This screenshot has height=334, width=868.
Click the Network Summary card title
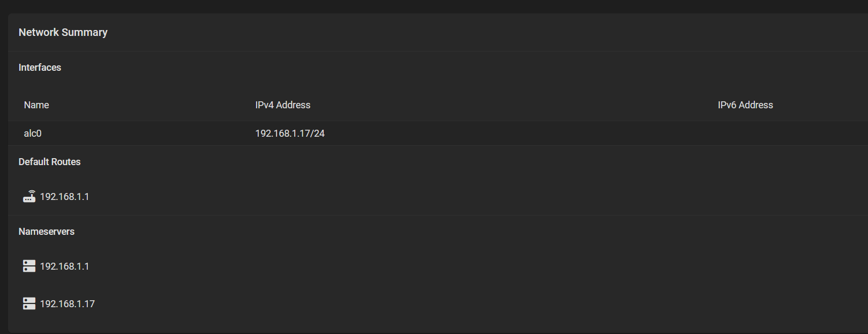click(63, 33)
